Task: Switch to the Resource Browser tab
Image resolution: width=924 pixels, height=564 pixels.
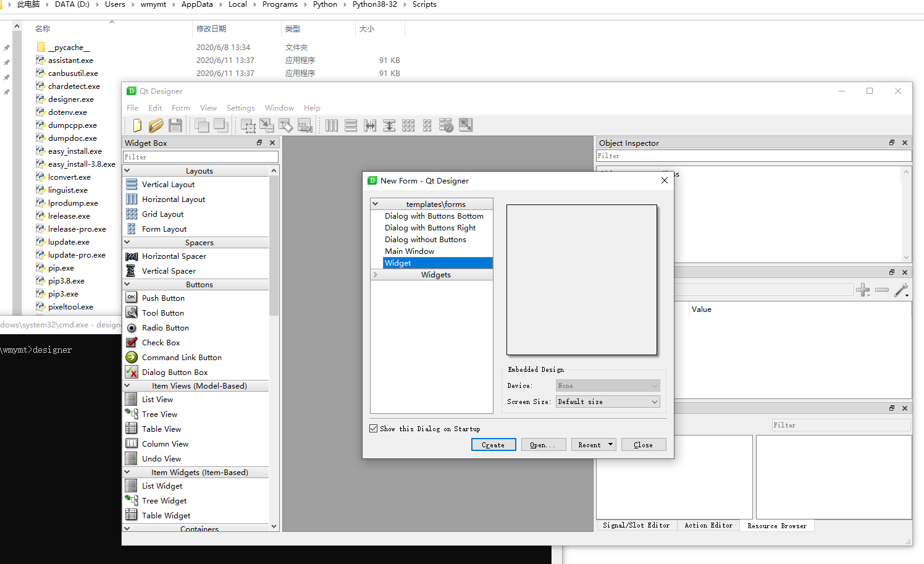Action: [x=777, y=526]
